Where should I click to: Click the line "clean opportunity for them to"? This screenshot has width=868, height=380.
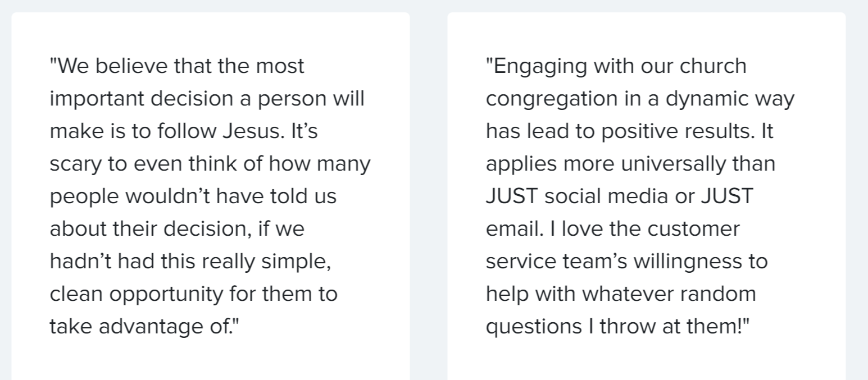click(194, 294)
